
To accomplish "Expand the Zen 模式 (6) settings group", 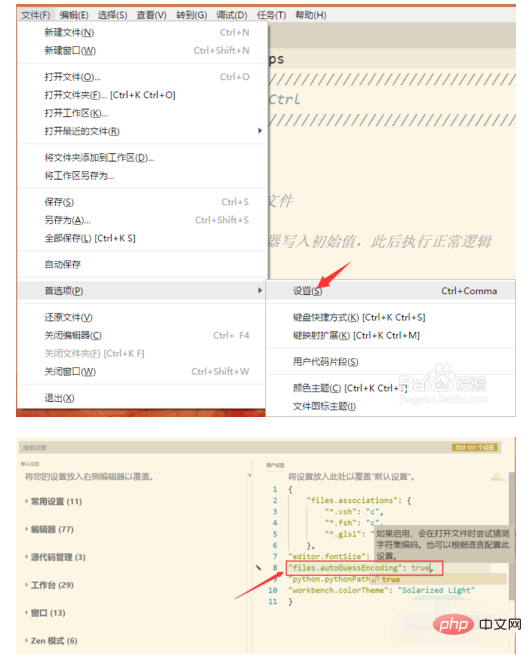I will point(51,641).
